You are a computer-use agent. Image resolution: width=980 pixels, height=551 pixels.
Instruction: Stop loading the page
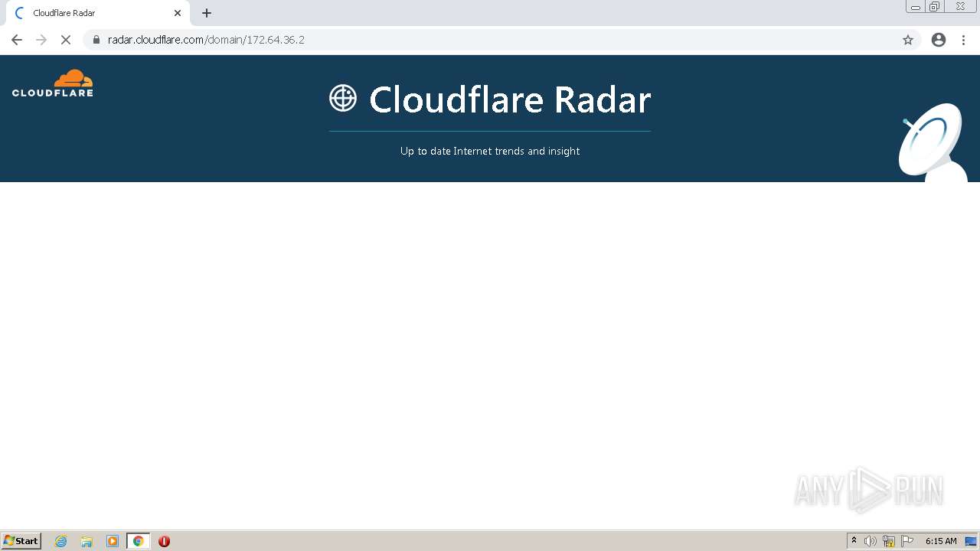coord(66,40)
